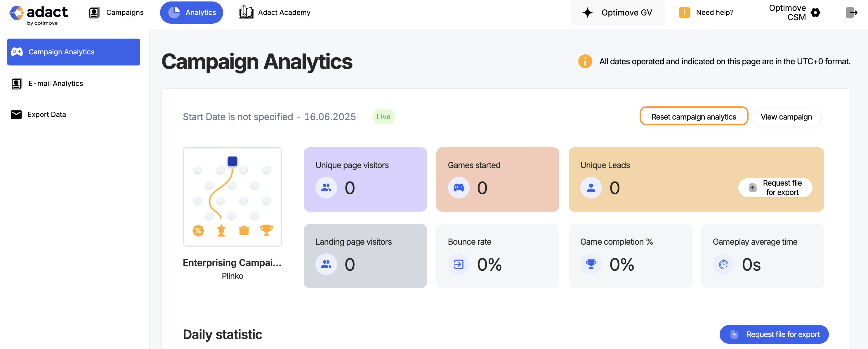The height and width of the screenshot is (349, 868).
Task: Click the upload icon in Unique Leads export button
Action: 753,187
